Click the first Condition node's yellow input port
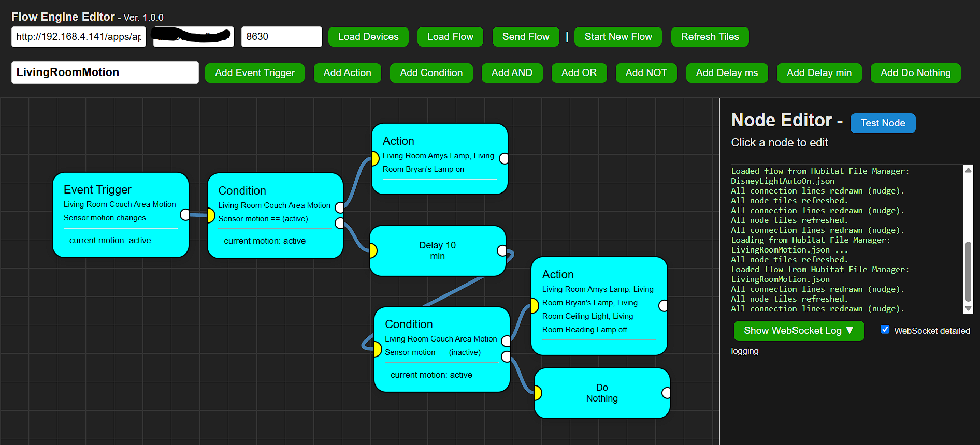 point(210,215)
